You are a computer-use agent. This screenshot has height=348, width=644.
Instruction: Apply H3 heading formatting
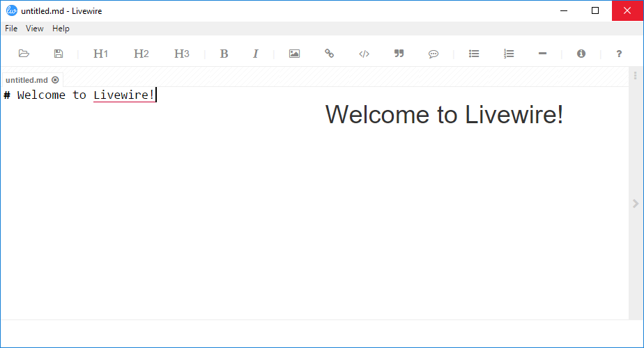point(181,54)
